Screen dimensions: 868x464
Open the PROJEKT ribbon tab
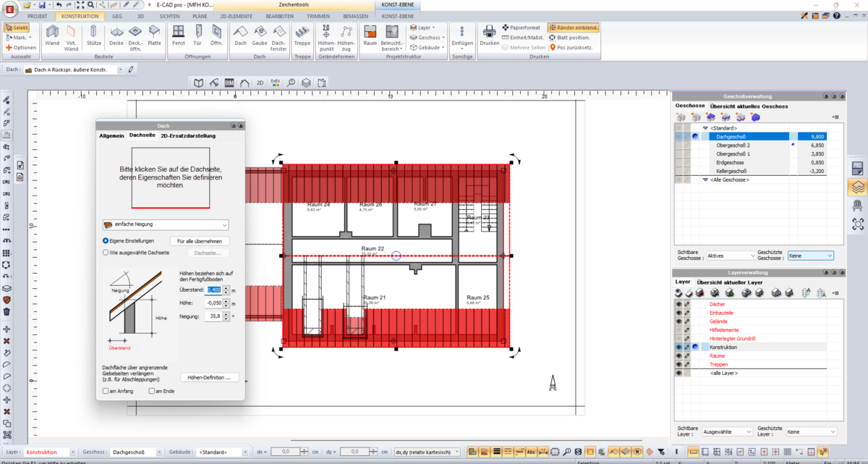coord(37,15)
